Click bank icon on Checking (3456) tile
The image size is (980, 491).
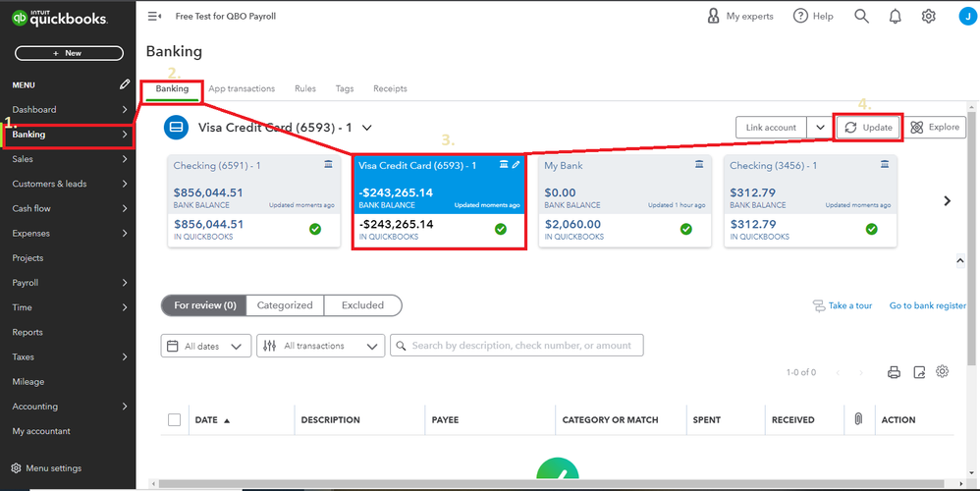[885, 164]
